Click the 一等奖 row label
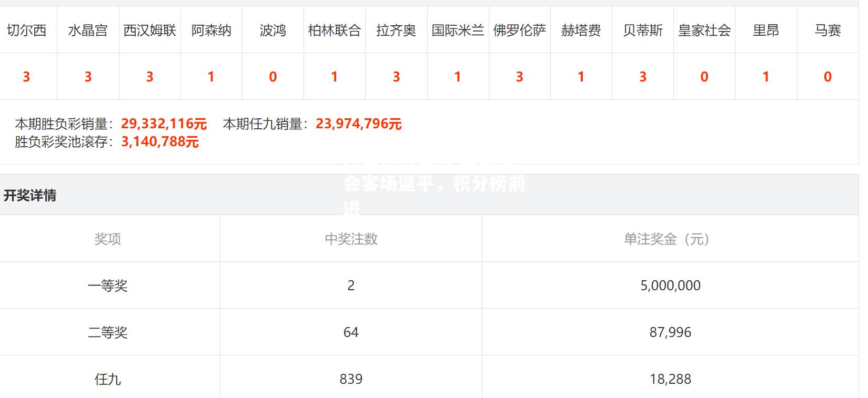This screenshot has height=398, width=868. tap(108, 285)
